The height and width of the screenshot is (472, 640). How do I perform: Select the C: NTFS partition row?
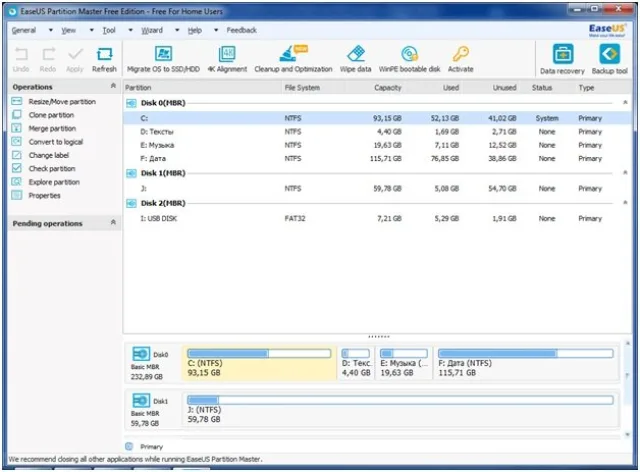click(x=378, y=118)
